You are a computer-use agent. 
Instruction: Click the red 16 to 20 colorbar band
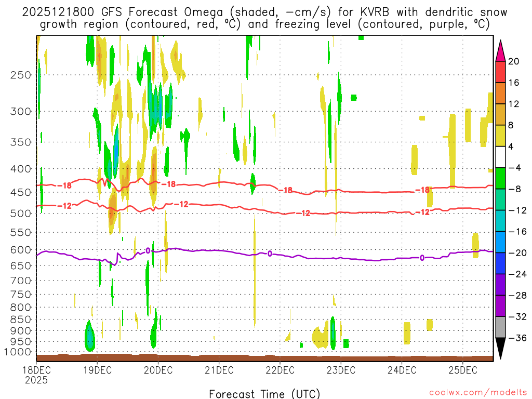(500, 72)
